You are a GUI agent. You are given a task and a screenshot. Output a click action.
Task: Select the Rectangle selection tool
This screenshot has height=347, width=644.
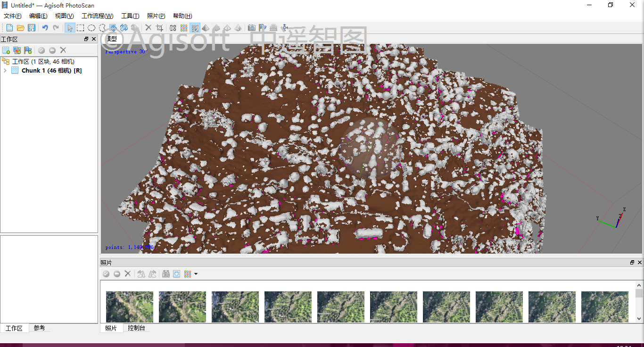click(x=81, y=28)
